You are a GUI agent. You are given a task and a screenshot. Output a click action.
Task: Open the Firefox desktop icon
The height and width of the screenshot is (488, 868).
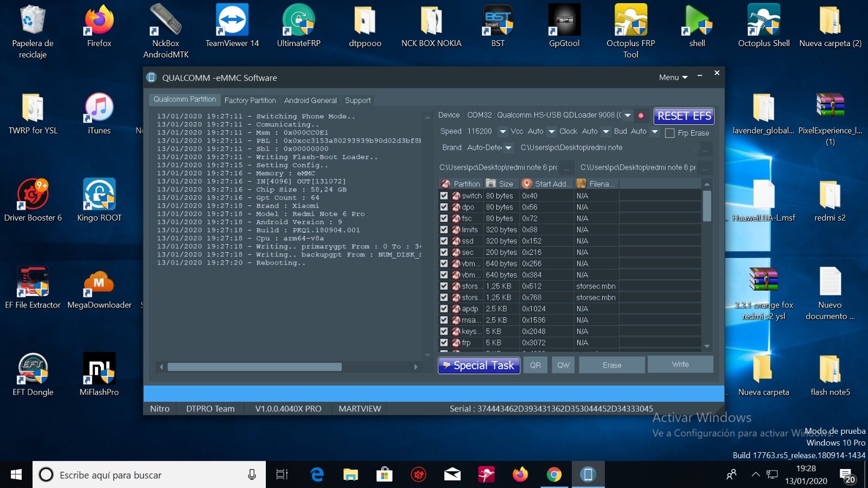[x=99, y=26]
